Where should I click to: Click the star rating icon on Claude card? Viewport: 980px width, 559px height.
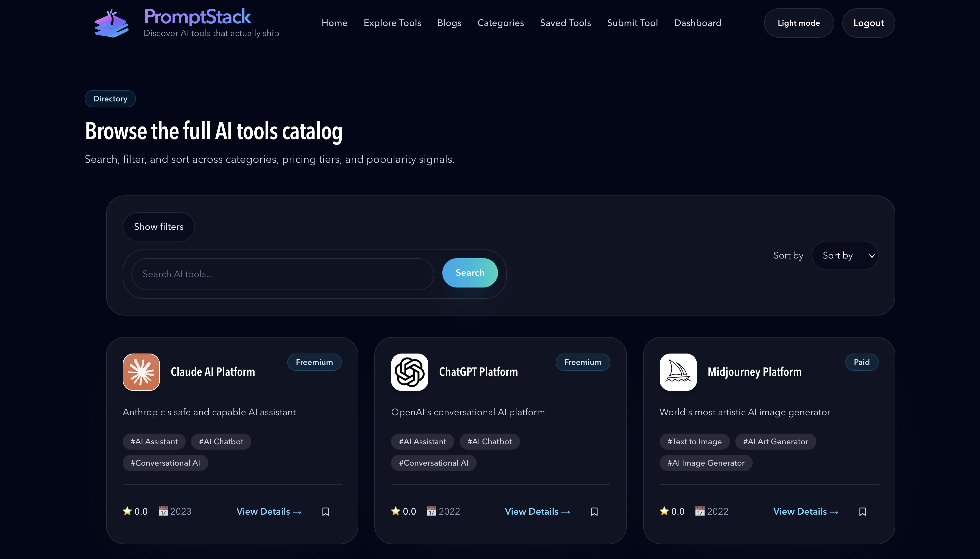point(127,511)
